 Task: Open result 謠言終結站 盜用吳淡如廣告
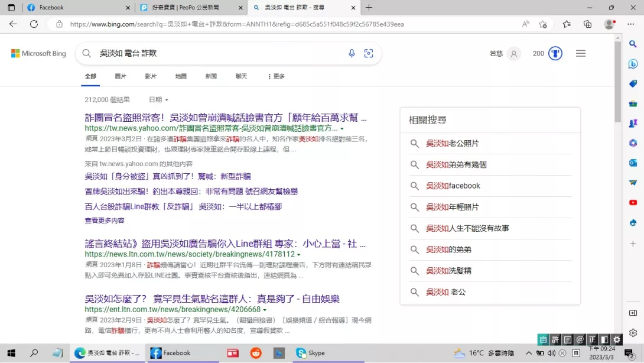tap(225, 244)
